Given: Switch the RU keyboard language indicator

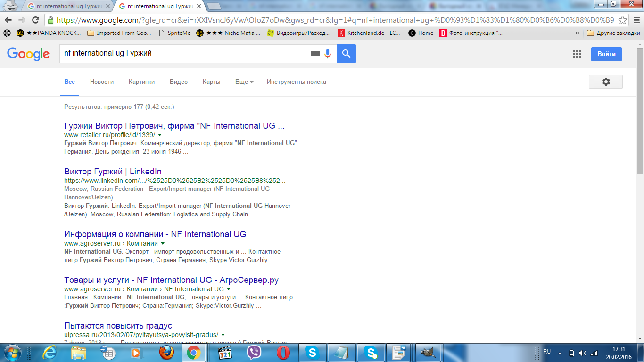Looking at the screenshot, I should (x=547, y=352).
